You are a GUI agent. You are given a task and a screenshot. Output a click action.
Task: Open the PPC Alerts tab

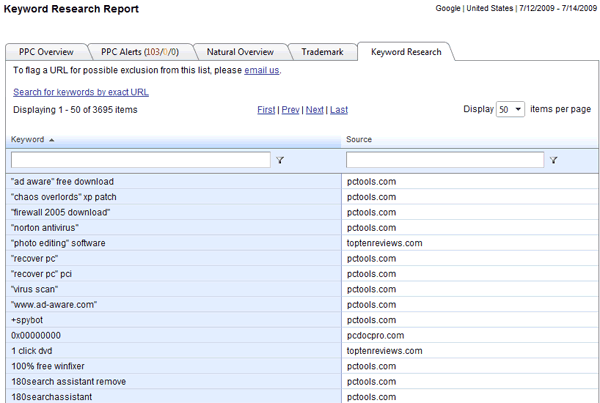pos(138,51)
